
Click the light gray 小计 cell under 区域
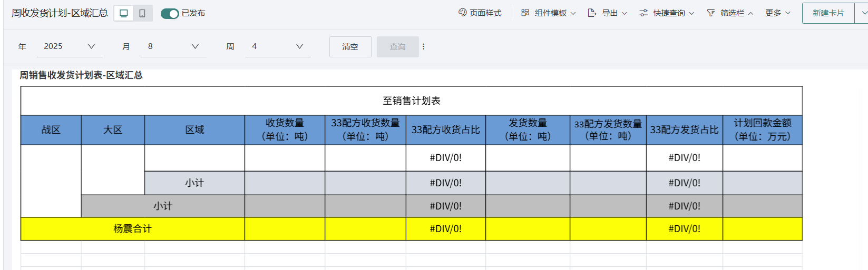[194, 183]
